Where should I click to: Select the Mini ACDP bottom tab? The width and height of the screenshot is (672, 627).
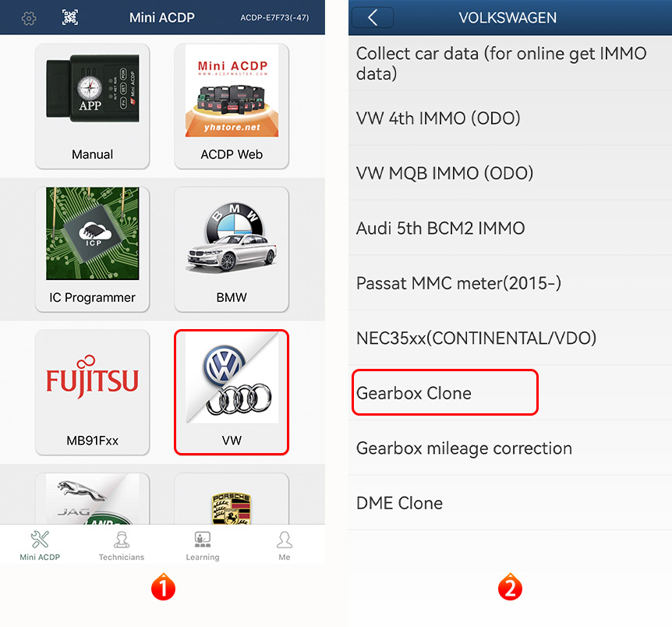pyautogui.click(x=40, y=546)
